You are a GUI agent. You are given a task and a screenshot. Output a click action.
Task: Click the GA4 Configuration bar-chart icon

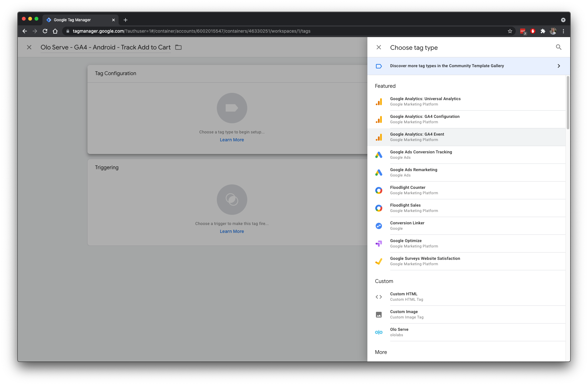[x=379, y=119]
